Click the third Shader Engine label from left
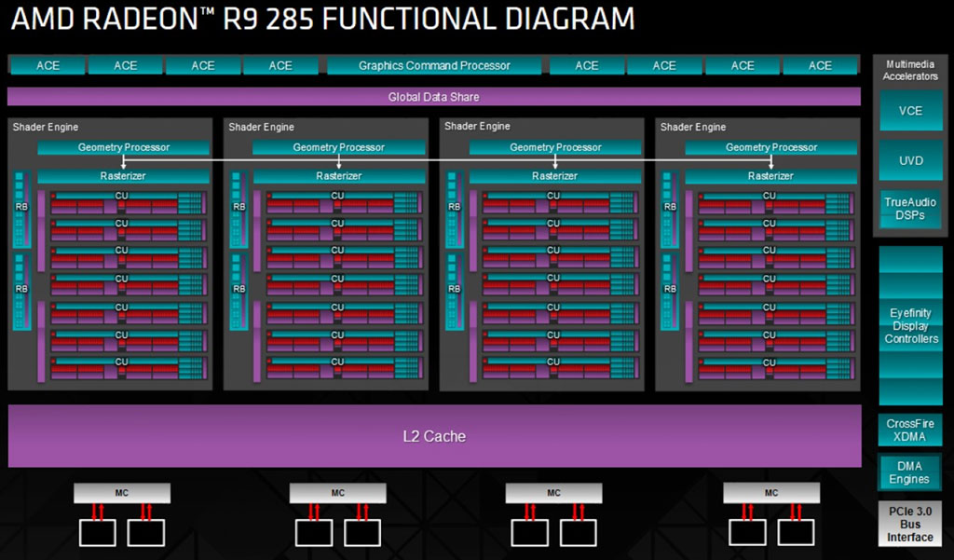 coord(478,126)
